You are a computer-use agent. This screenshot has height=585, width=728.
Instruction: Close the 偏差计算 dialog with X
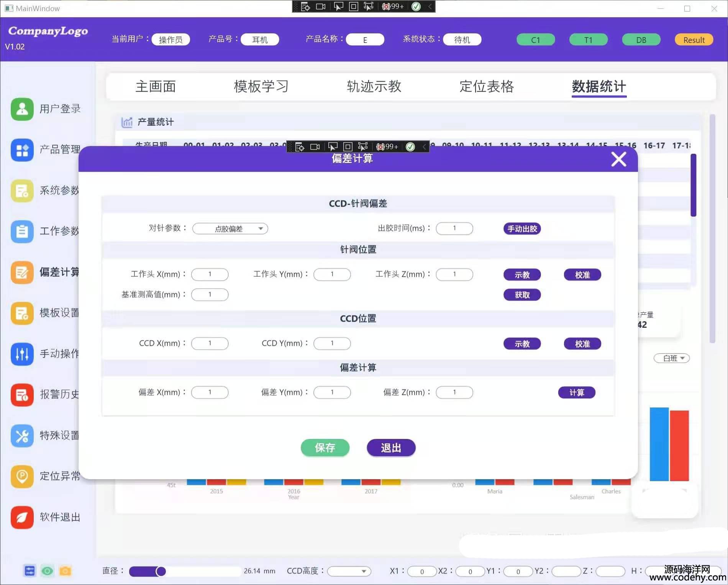pos(619,159)
